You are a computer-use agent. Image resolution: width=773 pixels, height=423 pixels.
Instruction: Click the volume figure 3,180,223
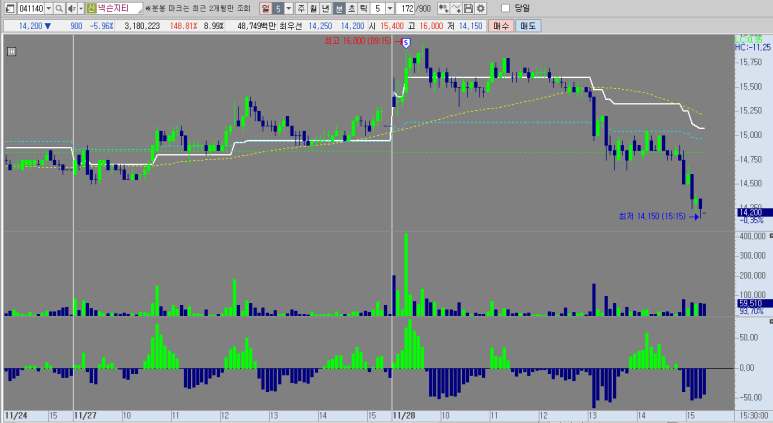[x=142, y=26]
